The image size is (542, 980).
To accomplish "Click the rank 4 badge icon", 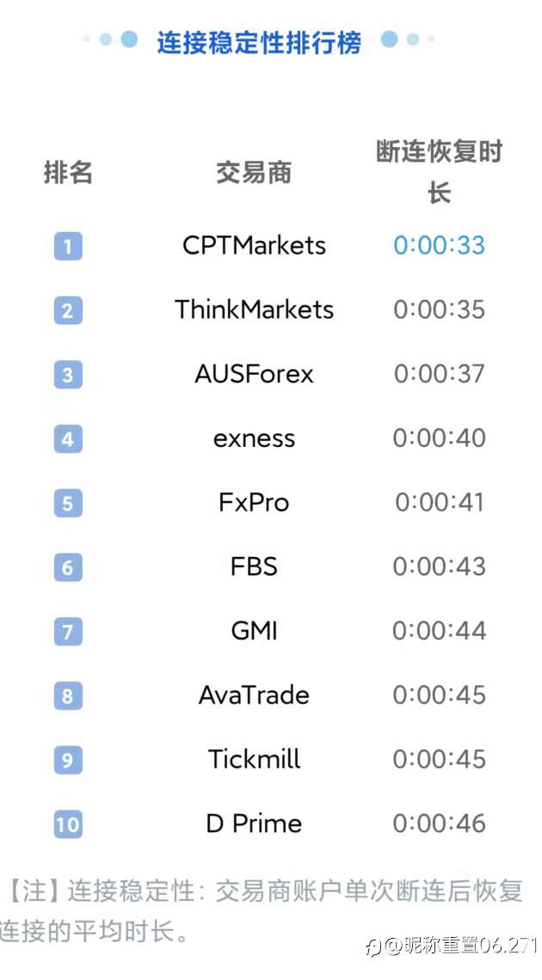I will tap(68, 439).
